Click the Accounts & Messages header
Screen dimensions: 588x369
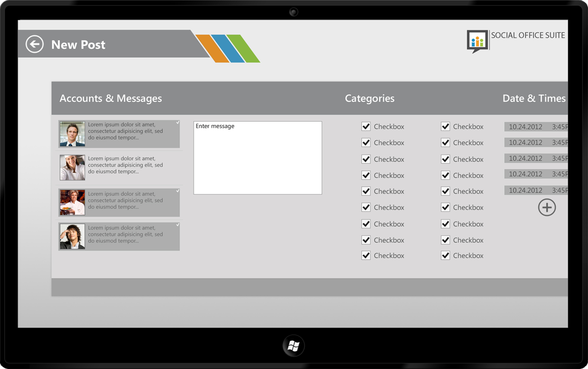[110, 98]
